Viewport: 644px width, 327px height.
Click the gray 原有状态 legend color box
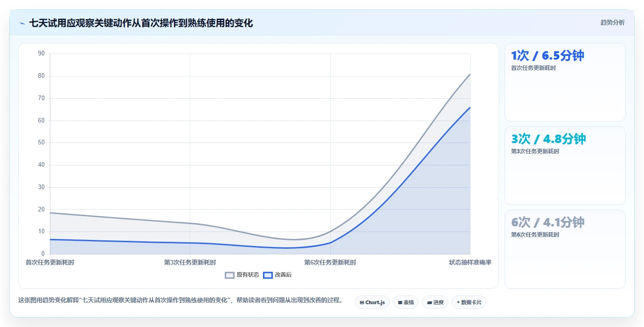click(229, 275)
